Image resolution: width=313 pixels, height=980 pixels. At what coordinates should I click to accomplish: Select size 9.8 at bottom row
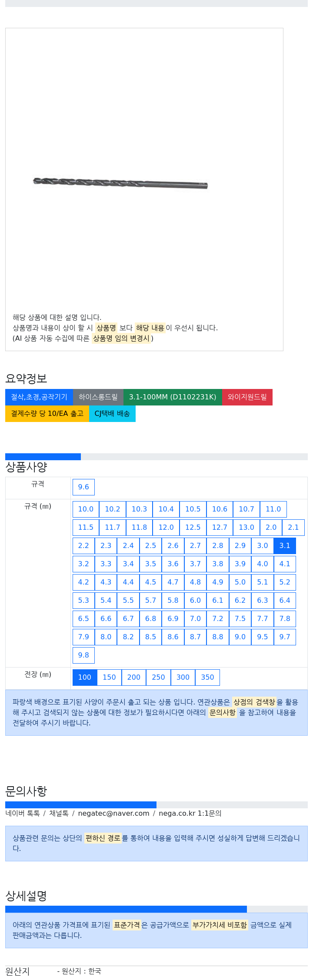tap(83, 655)
